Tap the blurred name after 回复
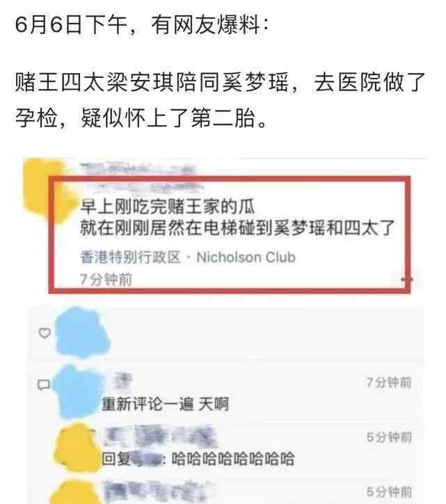Viewport: 446px width, 504px height. [x=146, y=459]
